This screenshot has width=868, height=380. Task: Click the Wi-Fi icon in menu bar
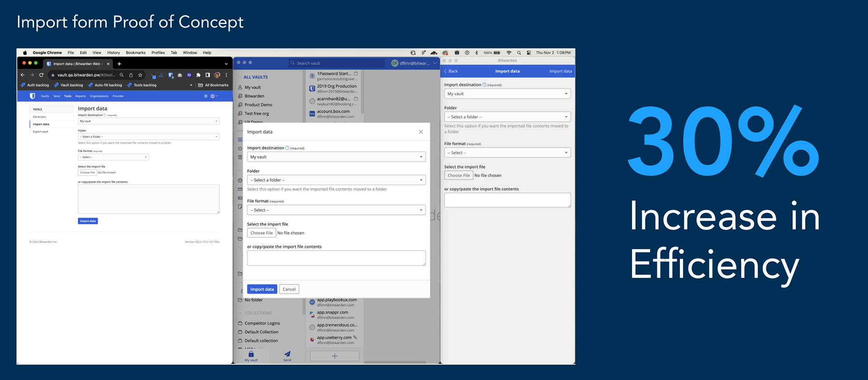[x=509, y=52]
